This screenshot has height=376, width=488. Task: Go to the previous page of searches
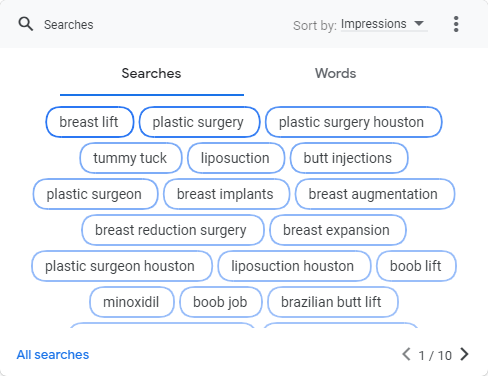click(406, 354)
